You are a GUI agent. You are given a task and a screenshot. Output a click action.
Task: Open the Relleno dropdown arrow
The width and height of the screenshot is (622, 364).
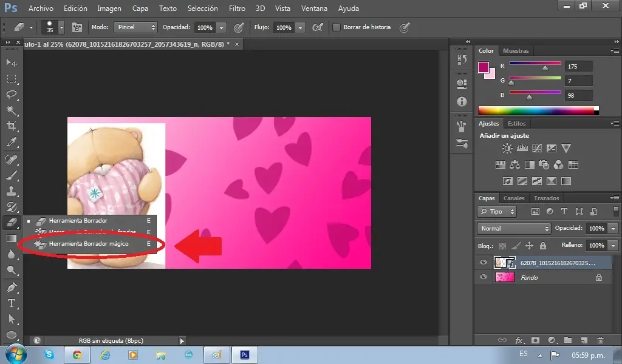(x=613, y=246)
